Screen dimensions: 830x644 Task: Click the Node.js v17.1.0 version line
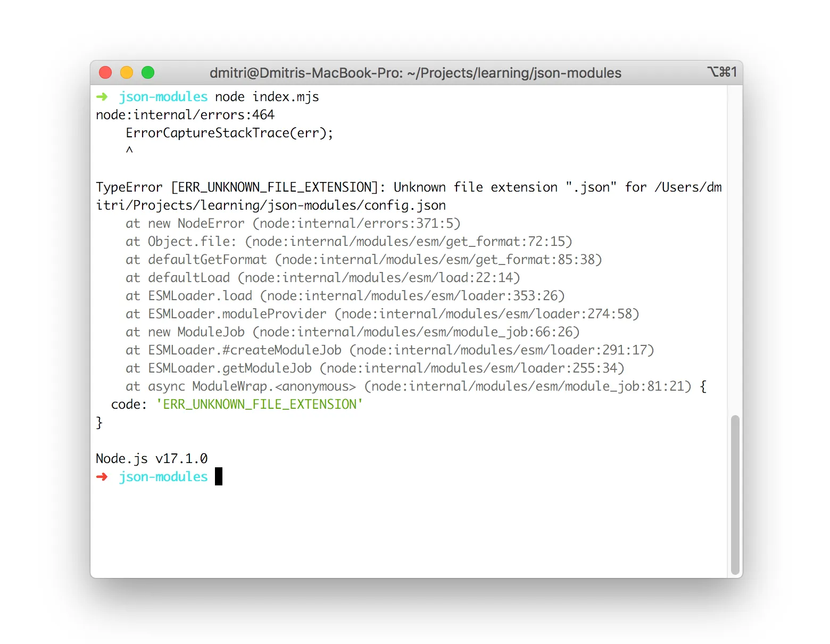pos(152,458)
